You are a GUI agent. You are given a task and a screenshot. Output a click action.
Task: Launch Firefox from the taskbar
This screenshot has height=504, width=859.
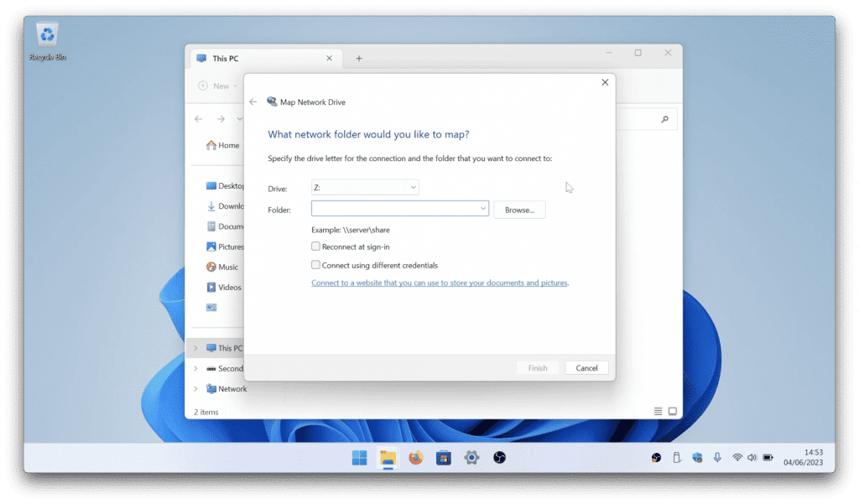coord(416,458)
